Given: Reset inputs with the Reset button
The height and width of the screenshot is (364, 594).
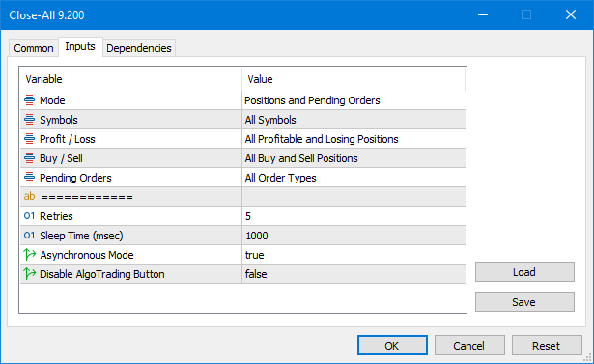Looking at the screenshot, I should [547, 346].
